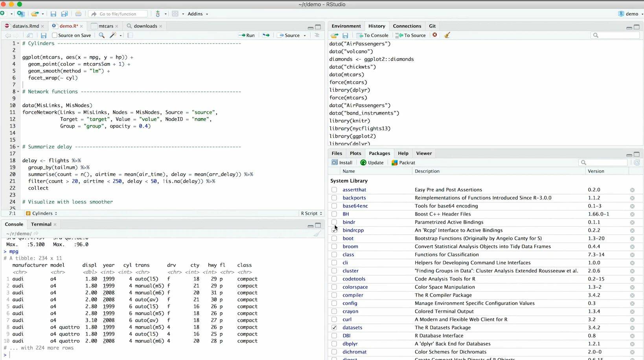This screenshot has height=360, width=644.
Task: Select history entry library(knitr)
Action: point(350,121)
